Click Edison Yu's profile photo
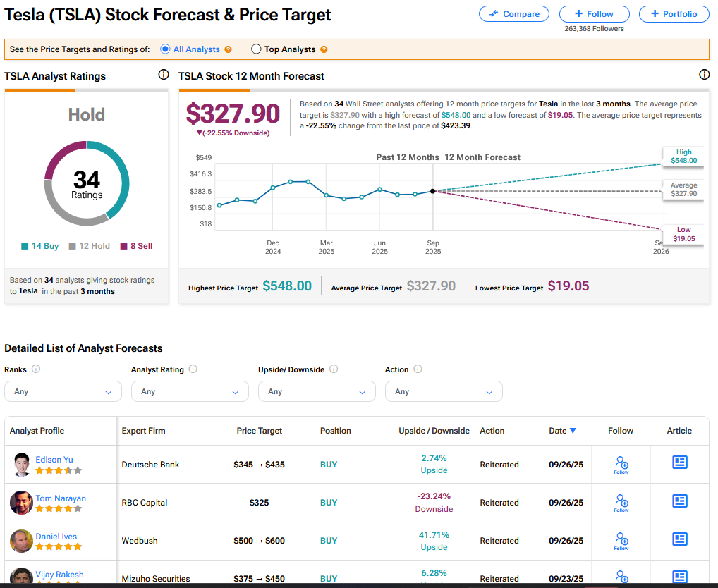718x588 pixels. pyautogui.click(x=22, y=465)
